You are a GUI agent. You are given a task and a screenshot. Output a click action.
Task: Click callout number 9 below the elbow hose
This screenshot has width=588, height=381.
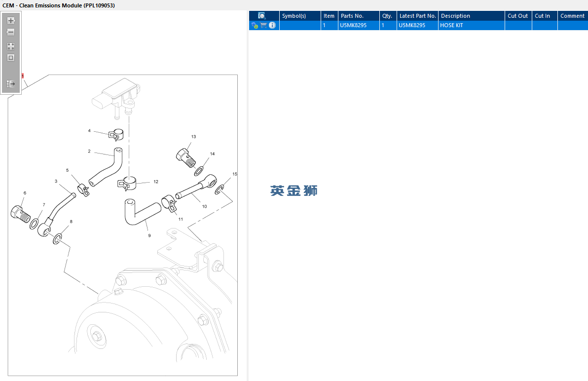pyautogui.click(x=149, y=235)
